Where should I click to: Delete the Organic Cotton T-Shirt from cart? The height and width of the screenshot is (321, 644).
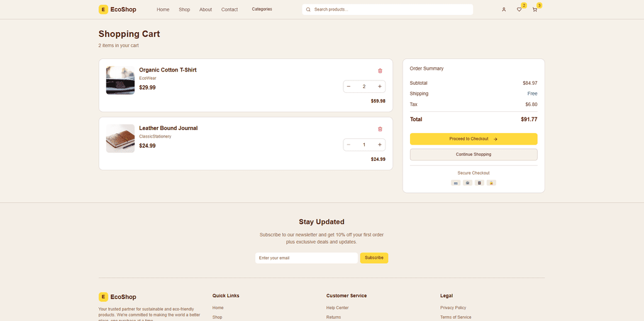380,70
